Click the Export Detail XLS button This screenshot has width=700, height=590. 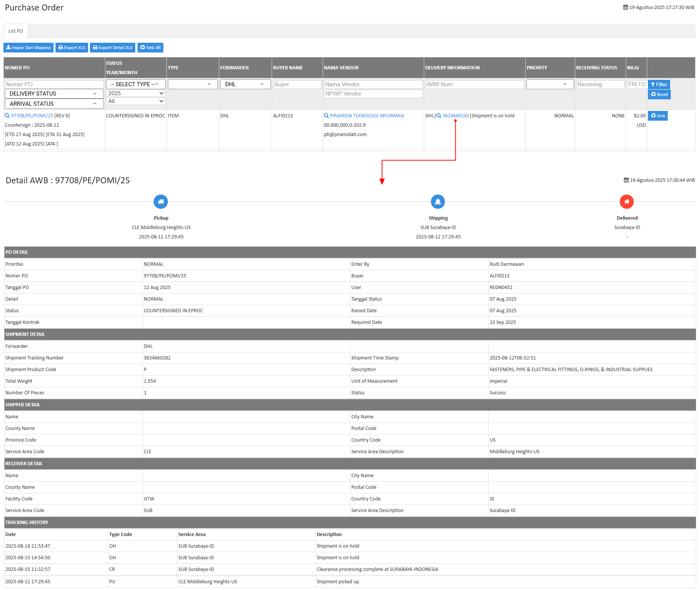point(112,48)
